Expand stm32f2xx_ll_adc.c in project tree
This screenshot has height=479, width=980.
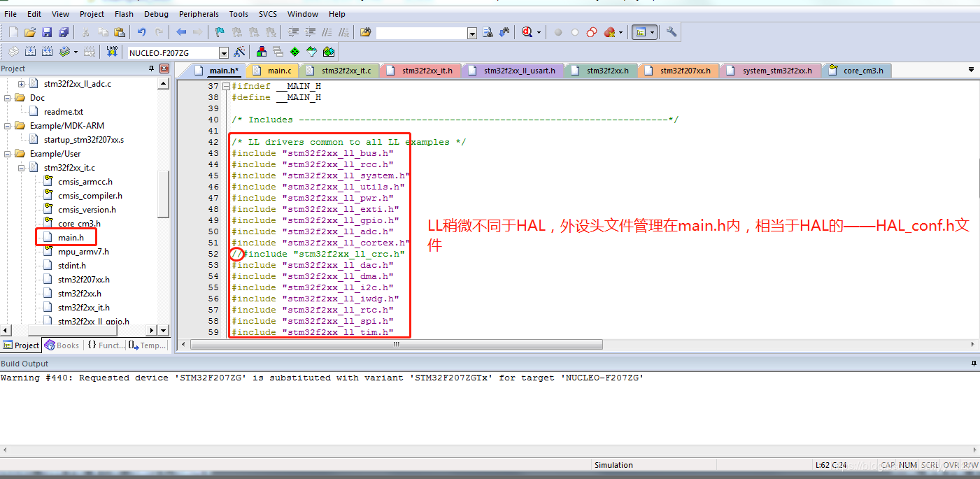21,84
